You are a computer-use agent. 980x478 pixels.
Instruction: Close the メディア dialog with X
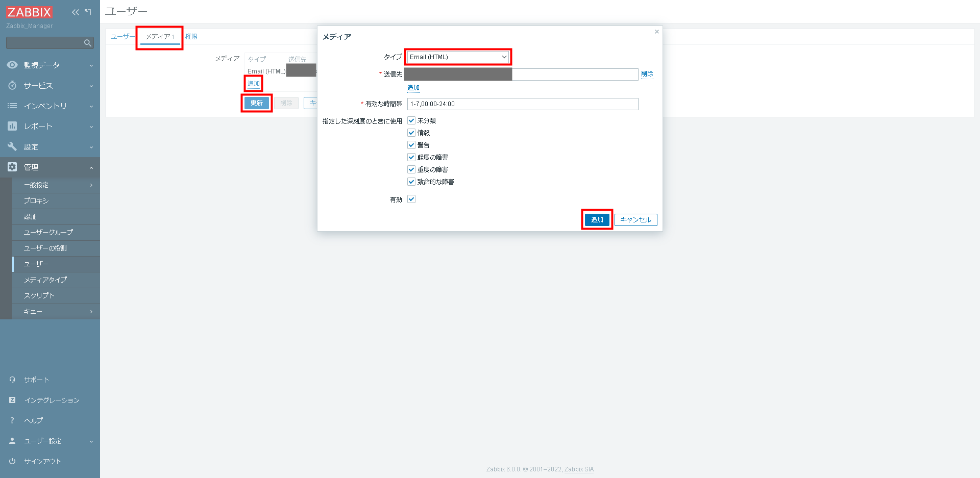point(657,32)
